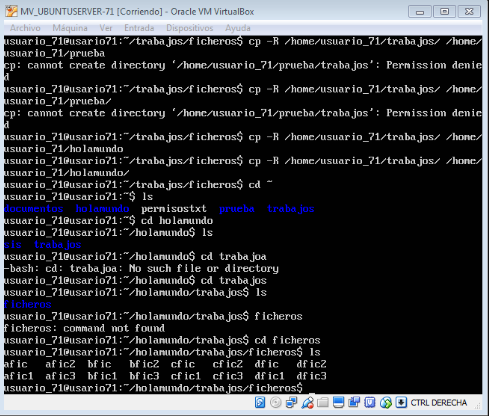Click the CPU virtualization status icon

click(370, 402)
